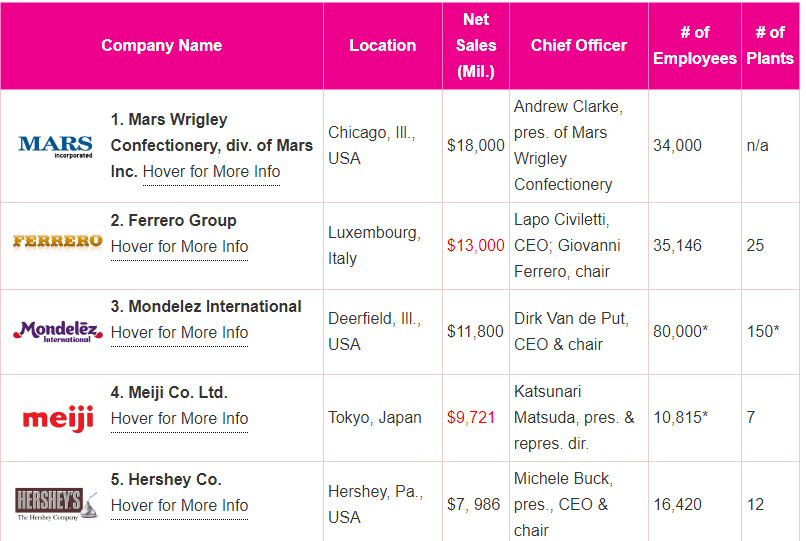Select the Chief Officer column header
806x541 pixels.
tap(579, 46)
